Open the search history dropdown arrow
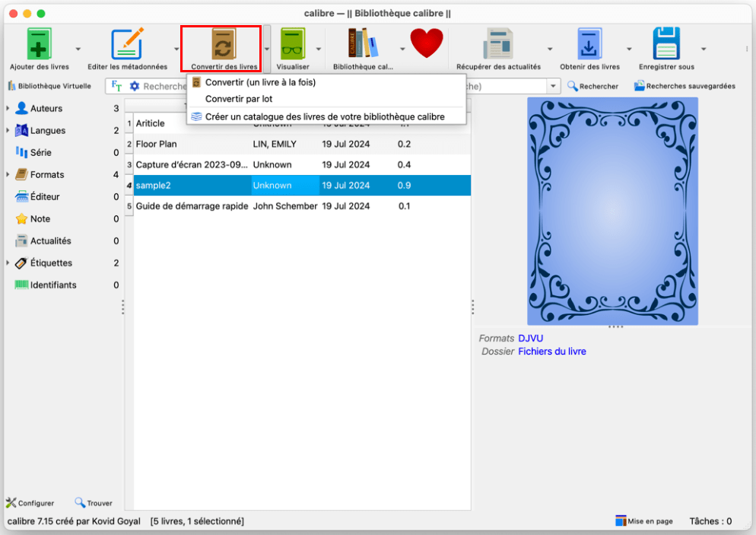Image resolution: width=756 pixels, height=535 pixels. tap(553, 86)
